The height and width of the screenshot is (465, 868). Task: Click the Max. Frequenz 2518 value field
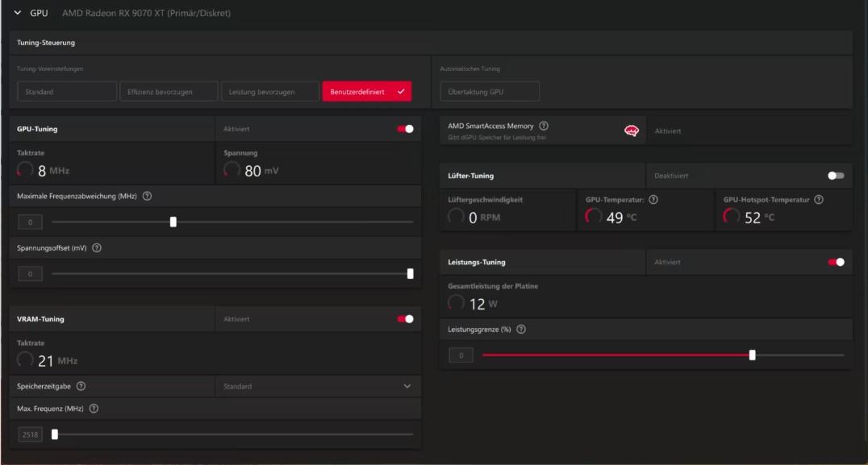tap(30, 434)
